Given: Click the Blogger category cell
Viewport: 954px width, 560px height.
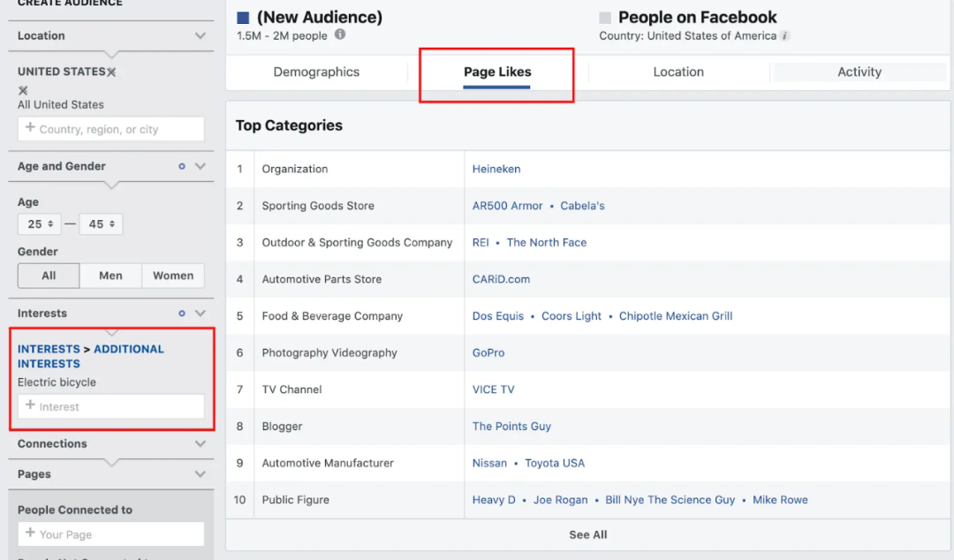Looking at the screenshot, I should 360,427.
